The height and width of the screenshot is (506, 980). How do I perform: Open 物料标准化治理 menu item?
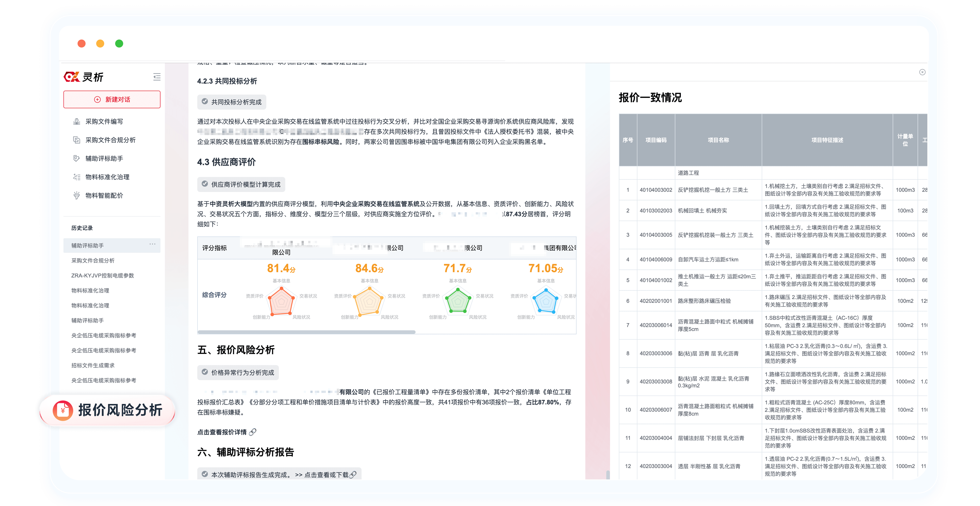click(107, 177)
